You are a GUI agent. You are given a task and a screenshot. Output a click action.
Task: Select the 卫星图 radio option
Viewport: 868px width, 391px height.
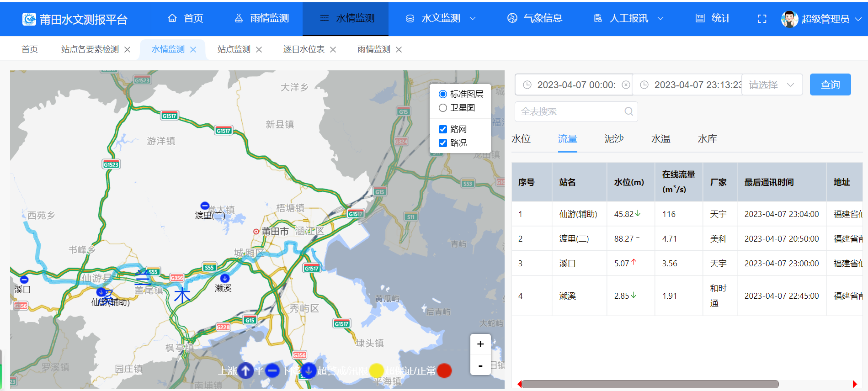[x=442, y=108]
